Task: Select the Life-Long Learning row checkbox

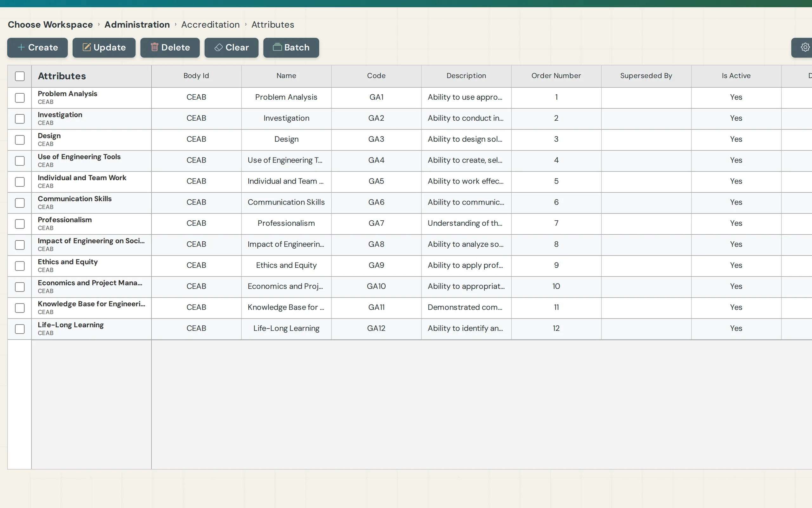Action: pos(20,329)
